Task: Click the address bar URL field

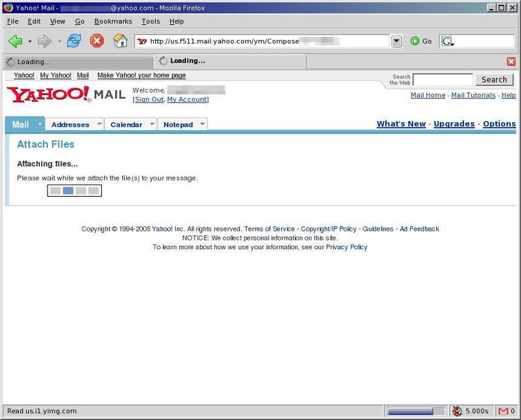Action: pyautogui.click(x=261, y=41)
